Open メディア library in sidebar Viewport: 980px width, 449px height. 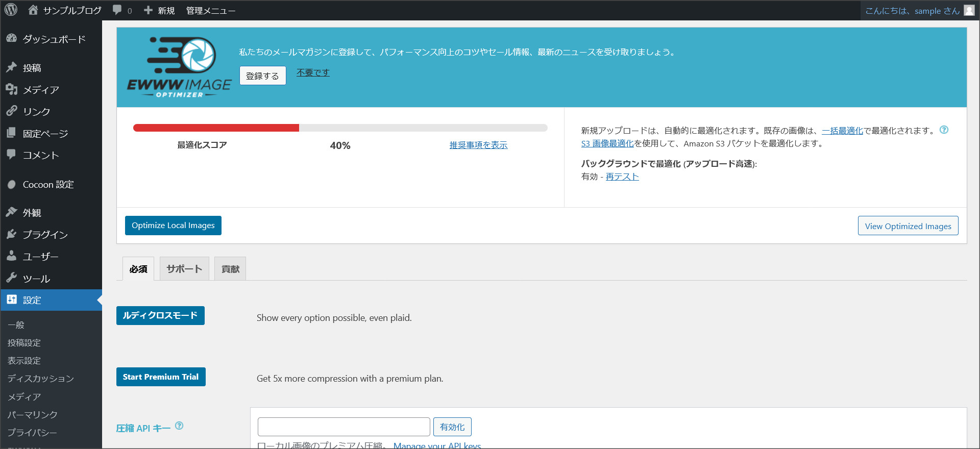click(41, 90)
